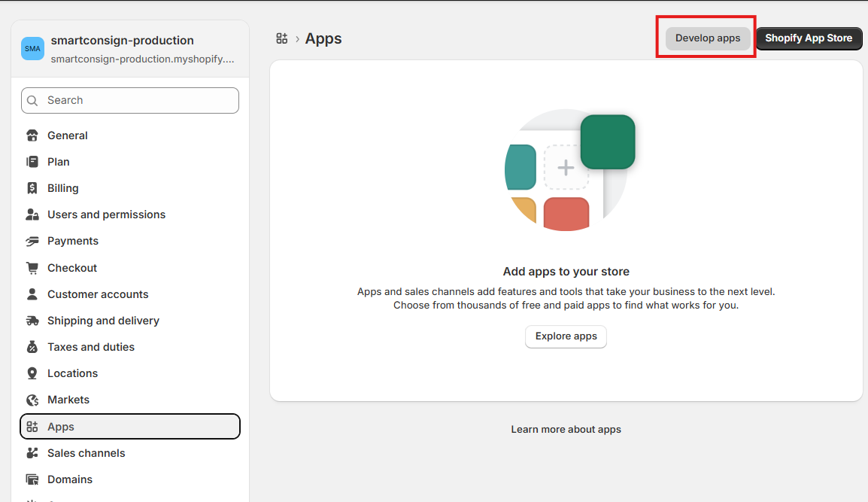Click the Apps page title
Screen dimensions: 868x502
(323, 38)
